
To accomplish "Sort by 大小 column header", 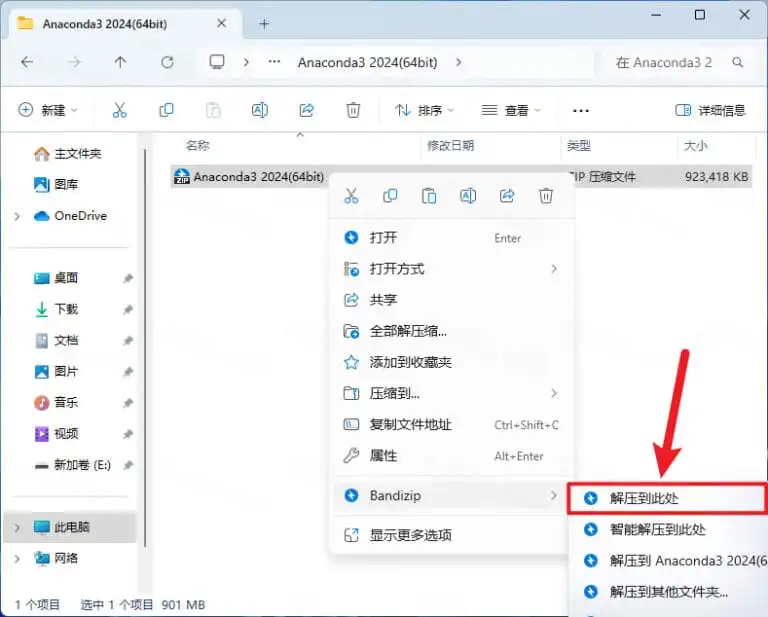I will coord(696,145).
